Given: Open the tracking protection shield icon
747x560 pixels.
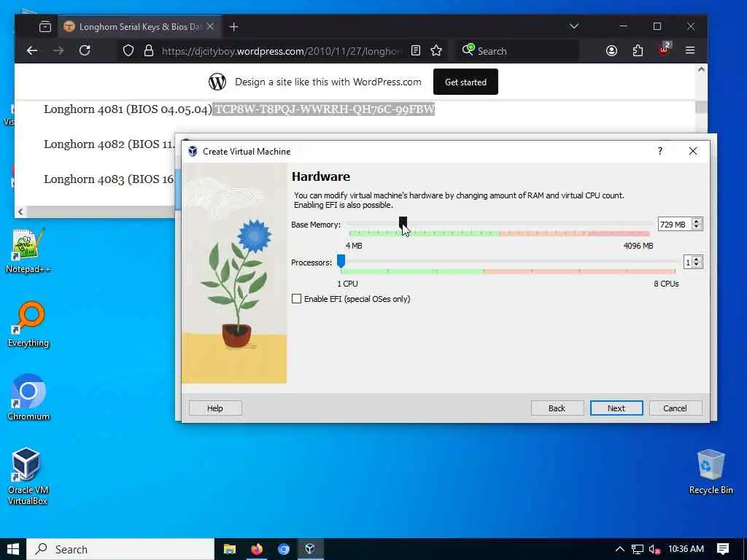Looking at the screenshot, I should (128, 50).
